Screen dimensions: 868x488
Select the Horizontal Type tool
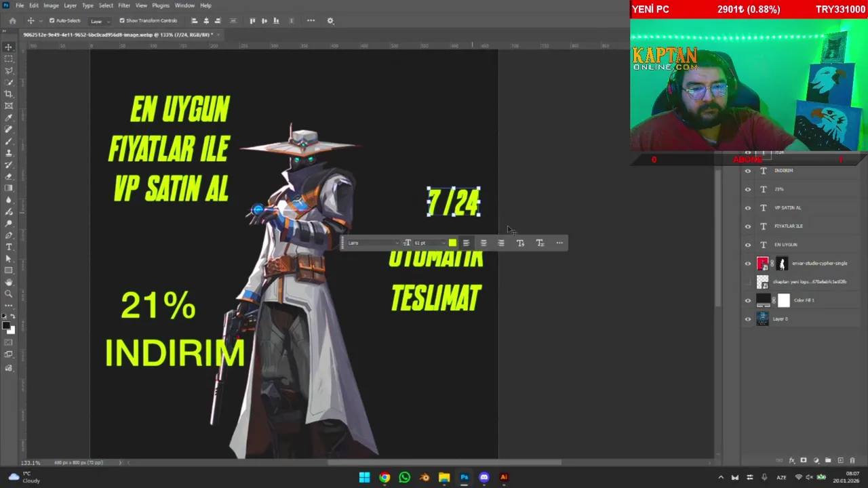tap(9, 247)
